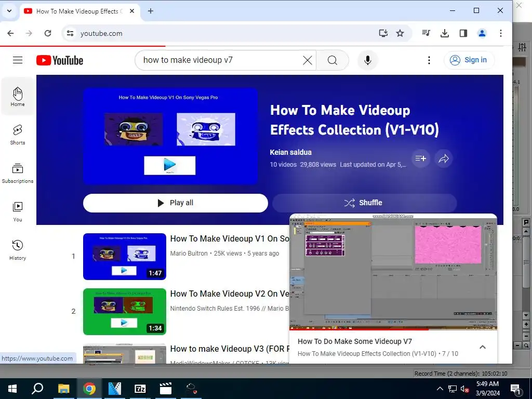Bookmark this page with the star icon
Viewport: 532px width, 399px height.
coord(400,33)
